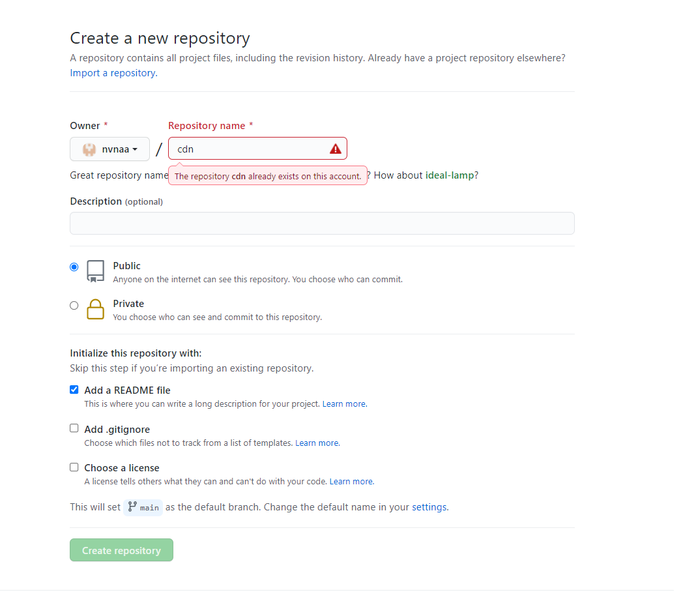Image resolution: width=681 pixels, height=616 pixels.
Task: Open the settings link for default branch
Action: pyautogui.click(x=429, y=507)
